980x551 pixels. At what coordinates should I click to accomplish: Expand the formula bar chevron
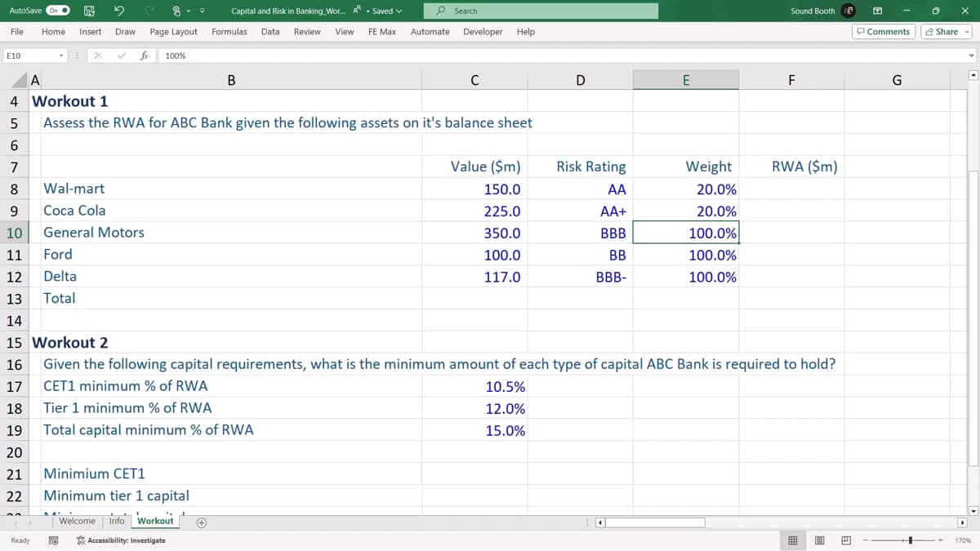[x=971, y=56]
